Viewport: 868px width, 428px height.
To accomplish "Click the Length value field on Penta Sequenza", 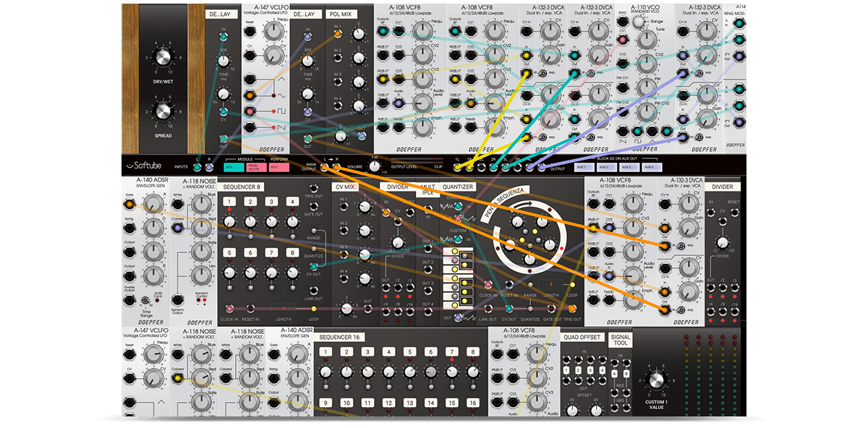I will (550, 283).
